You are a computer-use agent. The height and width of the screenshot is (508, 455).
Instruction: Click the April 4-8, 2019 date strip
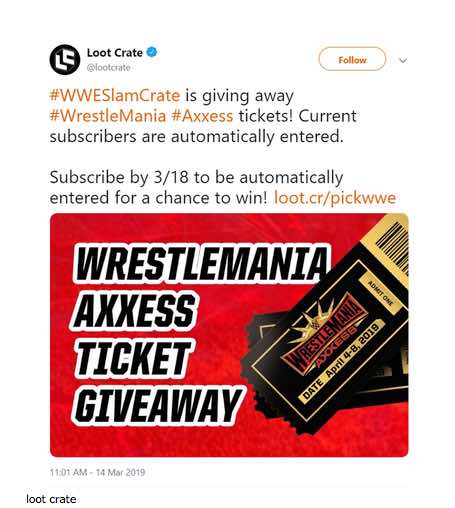[x=341, y=360]
